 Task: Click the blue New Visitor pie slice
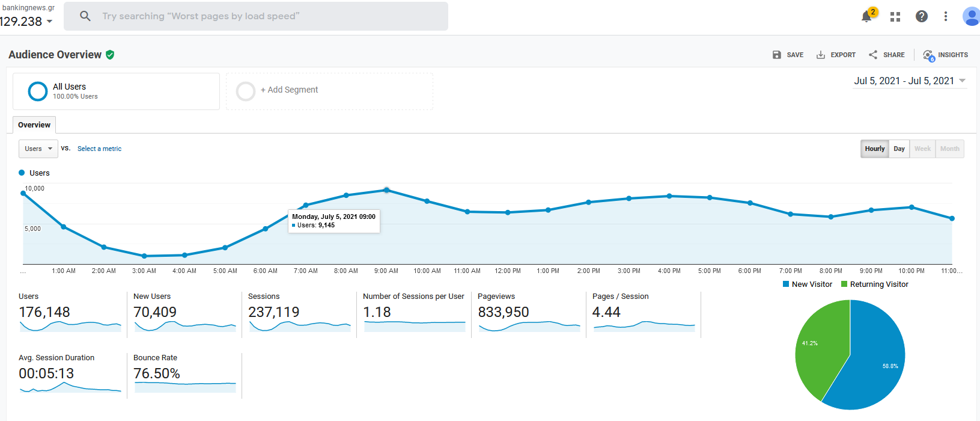click(x=871, y=367)
